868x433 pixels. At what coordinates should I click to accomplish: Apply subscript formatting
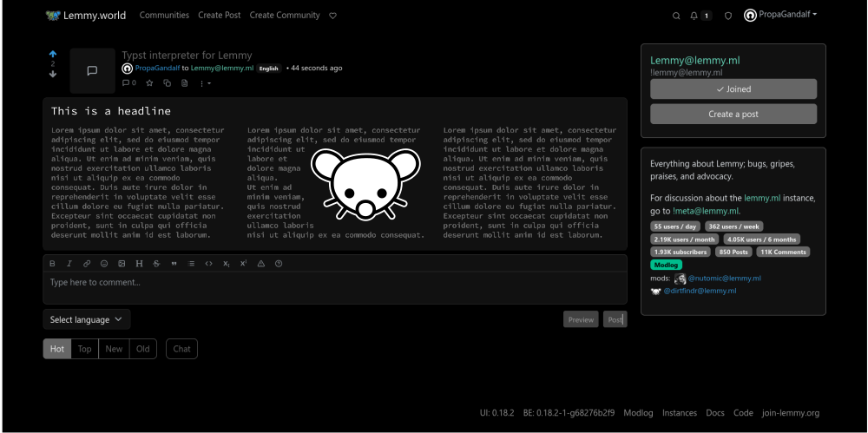point(227,264)
